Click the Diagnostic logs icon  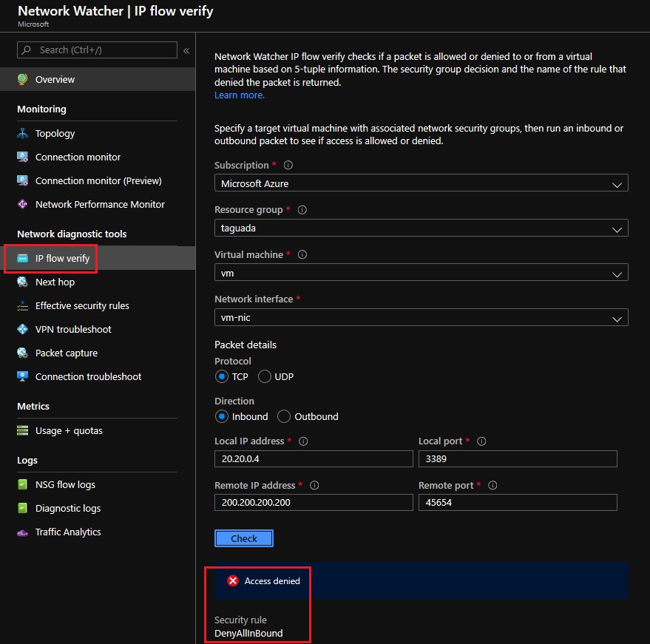pos(22,508)
